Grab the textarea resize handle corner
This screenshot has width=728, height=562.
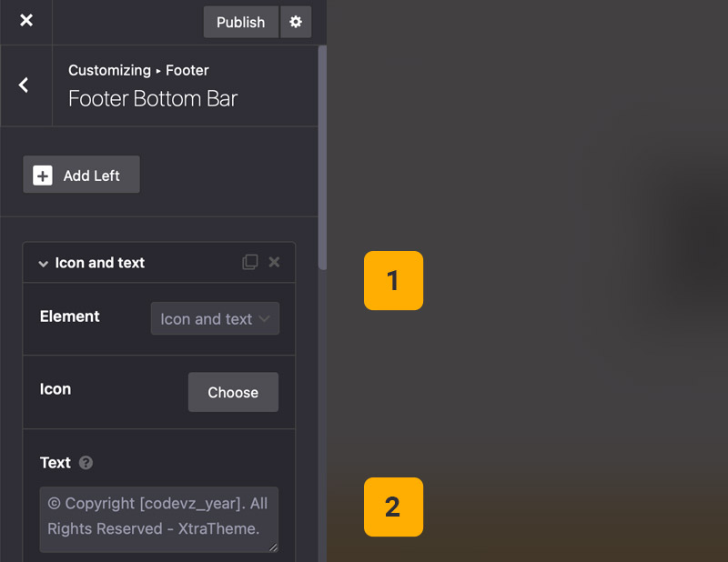[274, 547]
